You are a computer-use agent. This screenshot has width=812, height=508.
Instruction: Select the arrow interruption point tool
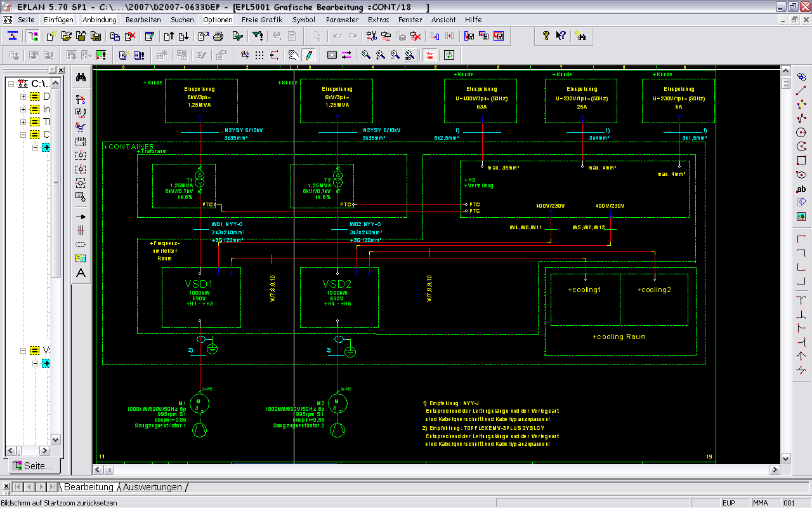[81, 217]
